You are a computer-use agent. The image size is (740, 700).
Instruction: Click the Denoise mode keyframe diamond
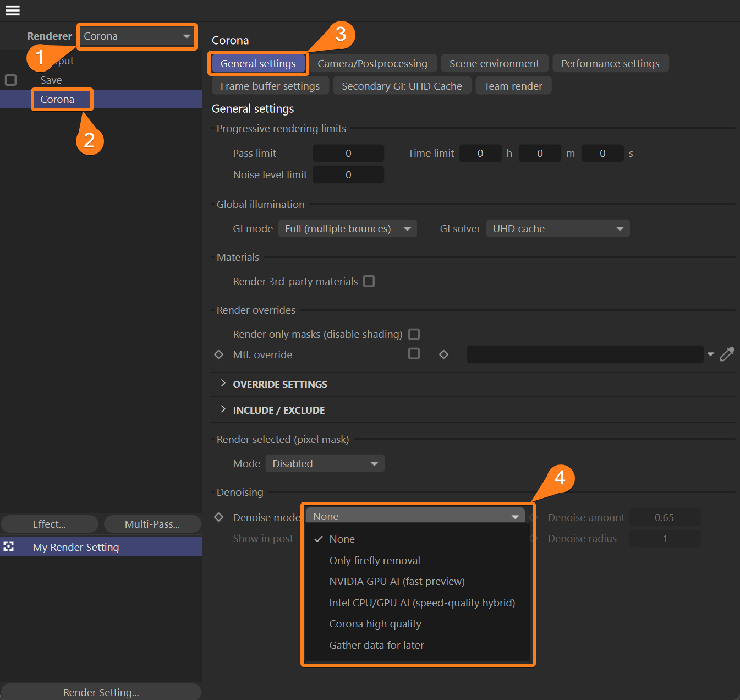coord(218,517)
